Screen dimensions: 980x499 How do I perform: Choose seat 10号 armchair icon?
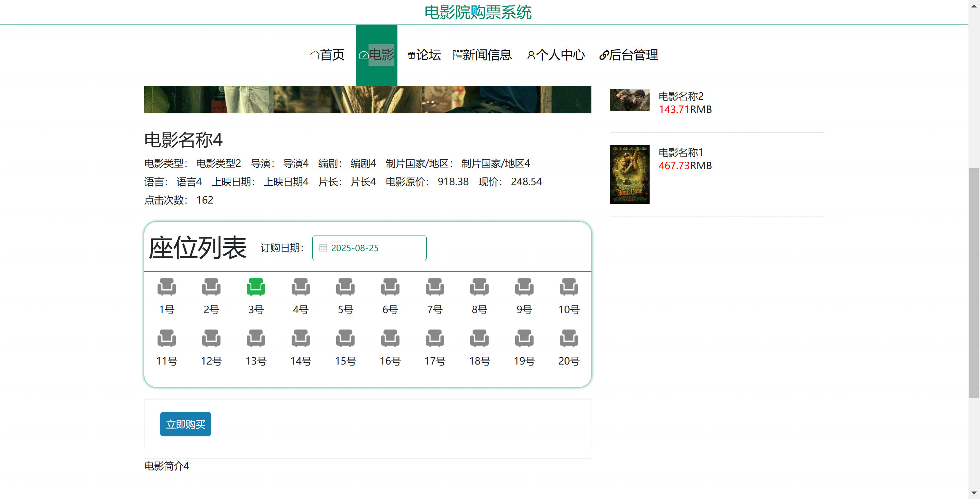[x=568, y=287]
